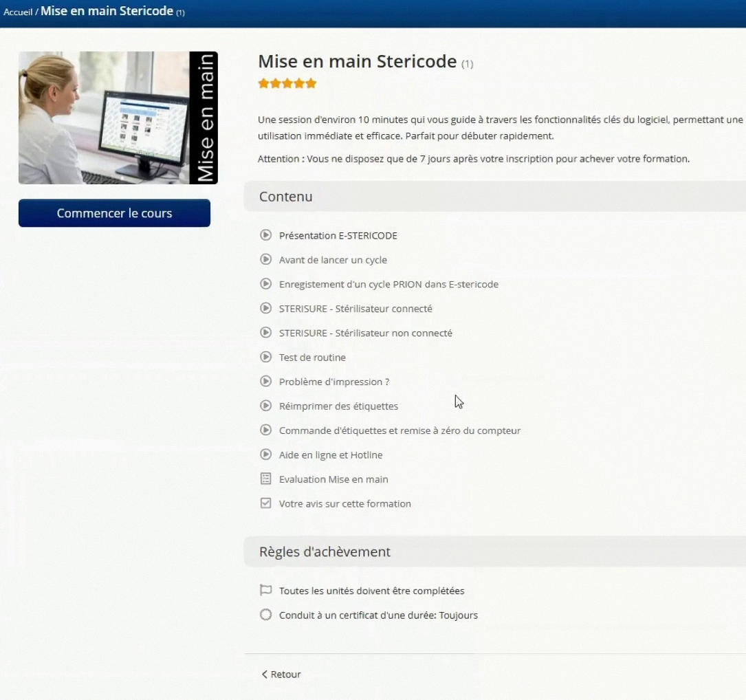Click the back chevron next to Retour
This screenshot has width=746, height=700.
click(265, 675)
